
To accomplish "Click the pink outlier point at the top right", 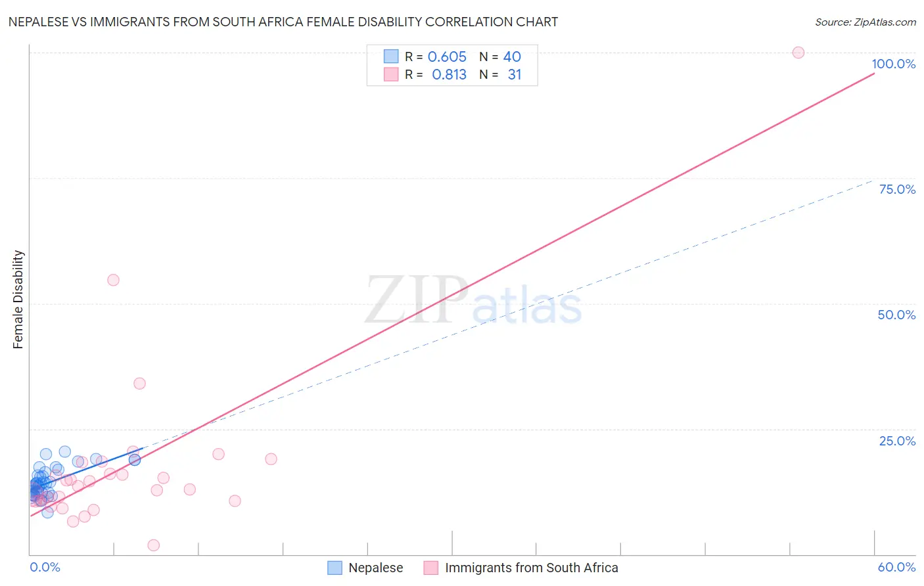I will tap(798, 53).
